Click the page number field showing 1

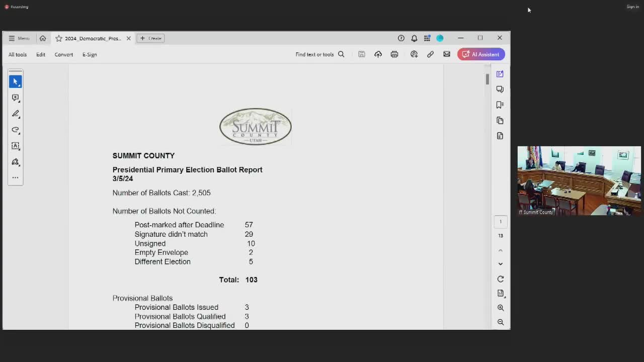(x=500, y=221)
